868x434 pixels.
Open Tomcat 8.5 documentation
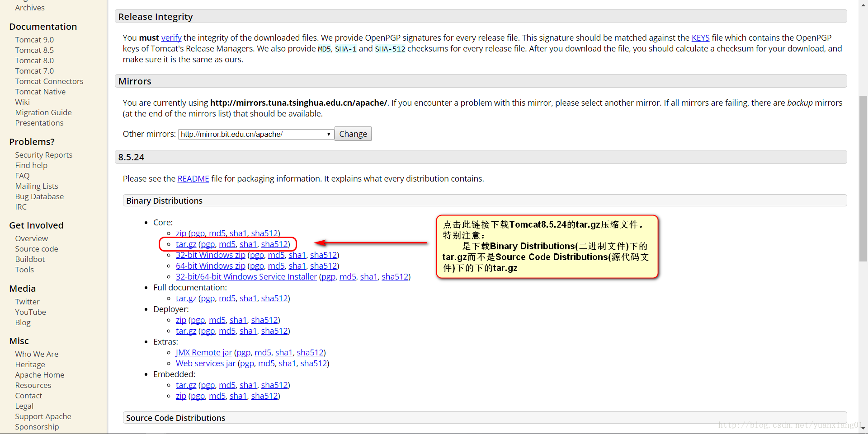point(34,50)
